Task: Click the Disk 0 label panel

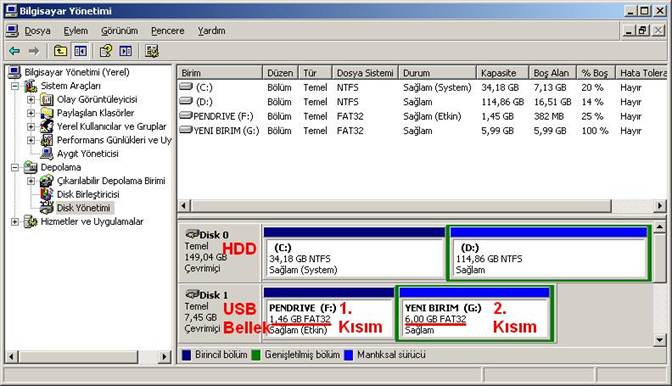Action: click(219, 252)
